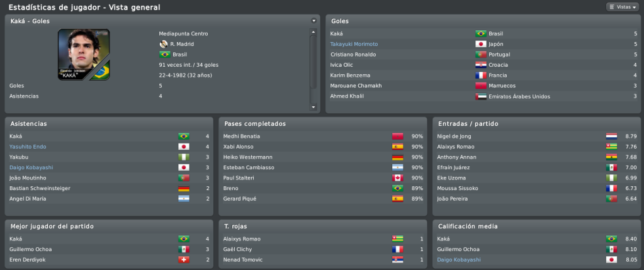
Task: Click the scroll-down arrow in Kaká panel
Action: (314, 107)
